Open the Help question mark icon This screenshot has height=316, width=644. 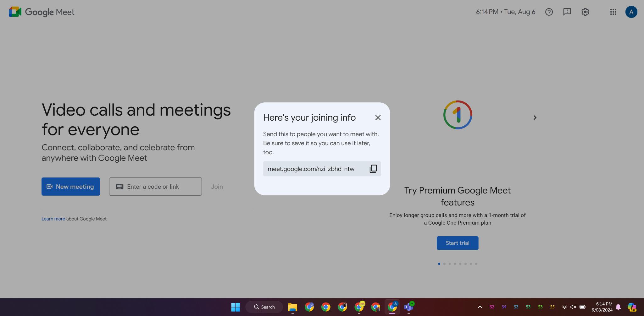(x=549, y=12)
